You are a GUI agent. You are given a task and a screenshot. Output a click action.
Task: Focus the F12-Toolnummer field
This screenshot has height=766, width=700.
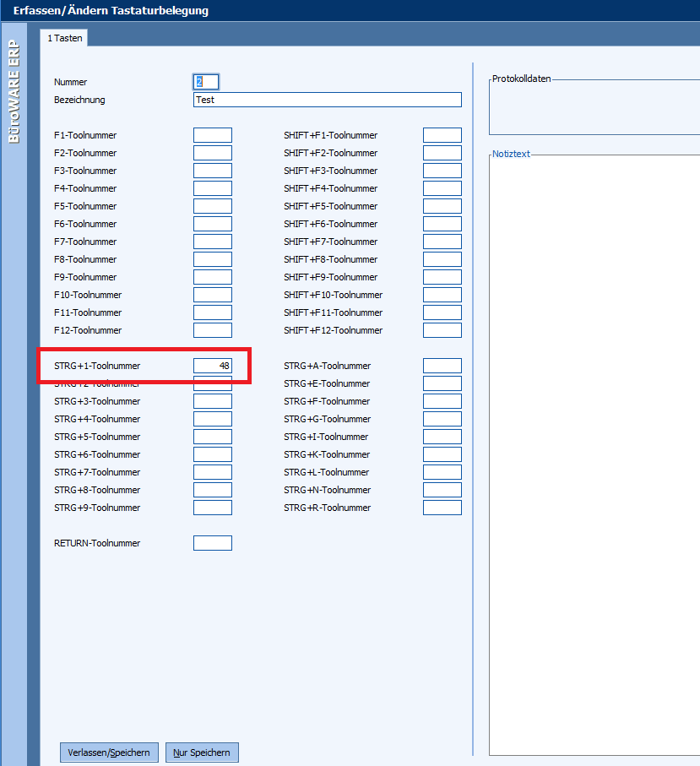click(x=213, y=330)
